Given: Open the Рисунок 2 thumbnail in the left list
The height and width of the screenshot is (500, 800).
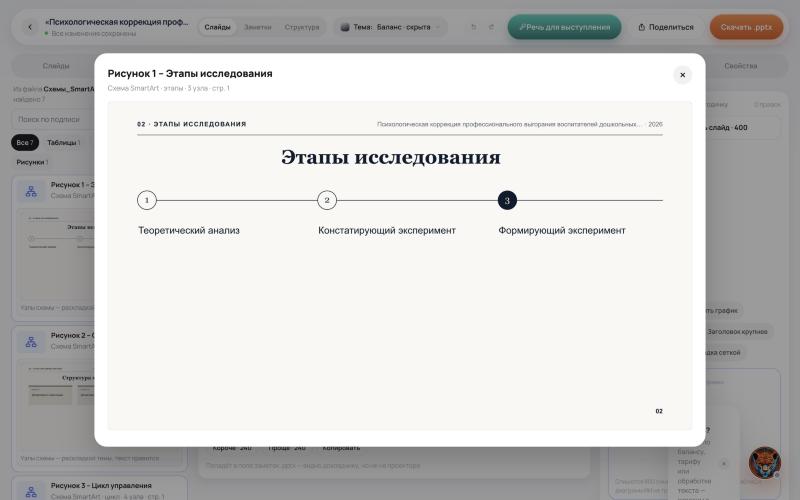Looking at the screenshot, I should click(57, 406).
